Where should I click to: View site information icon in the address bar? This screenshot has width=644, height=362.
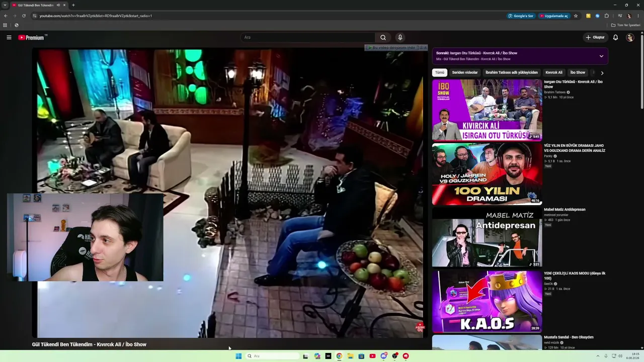coord(34,16)
